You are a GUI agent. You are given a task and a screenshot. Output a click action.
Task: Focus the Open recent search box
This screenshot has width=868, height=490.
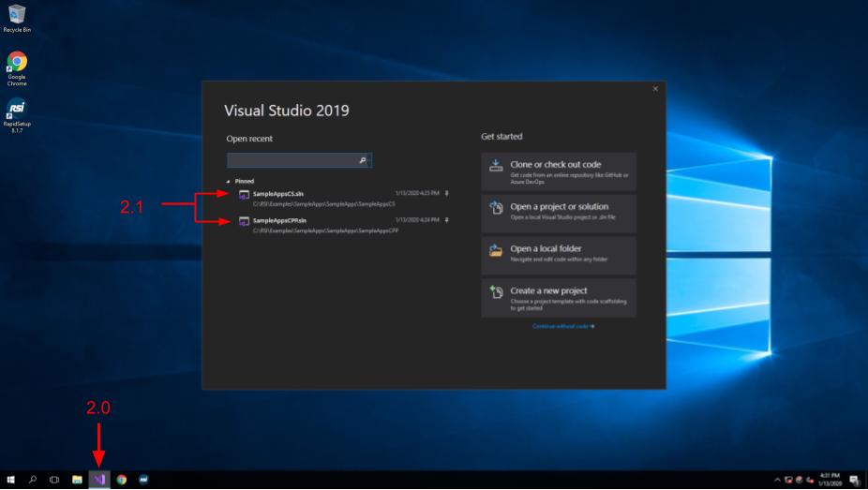299,160
